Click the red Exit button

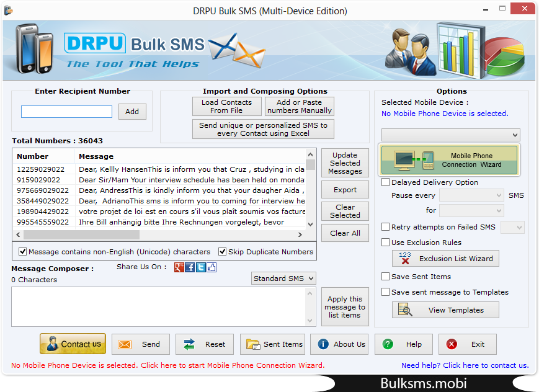point(468,344)
